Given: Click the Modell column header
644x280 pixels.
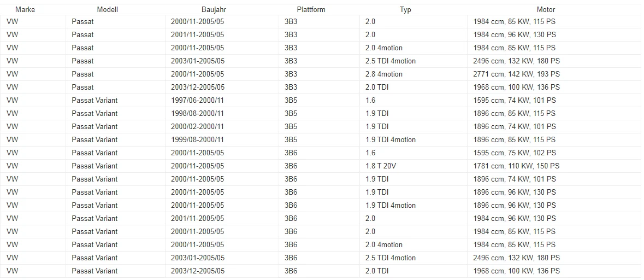Looking at the screenshot, I should (108, 9).
